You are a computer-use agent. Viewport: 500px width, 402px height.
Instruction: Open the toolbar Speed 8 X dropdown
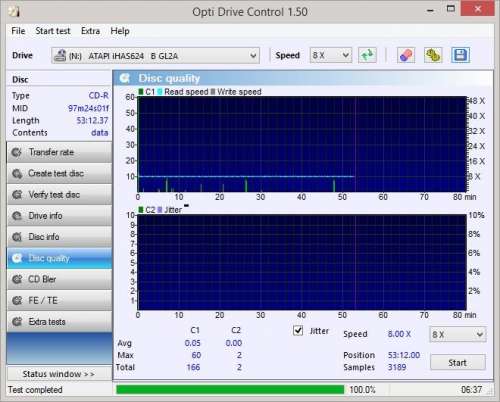(331, 55)
